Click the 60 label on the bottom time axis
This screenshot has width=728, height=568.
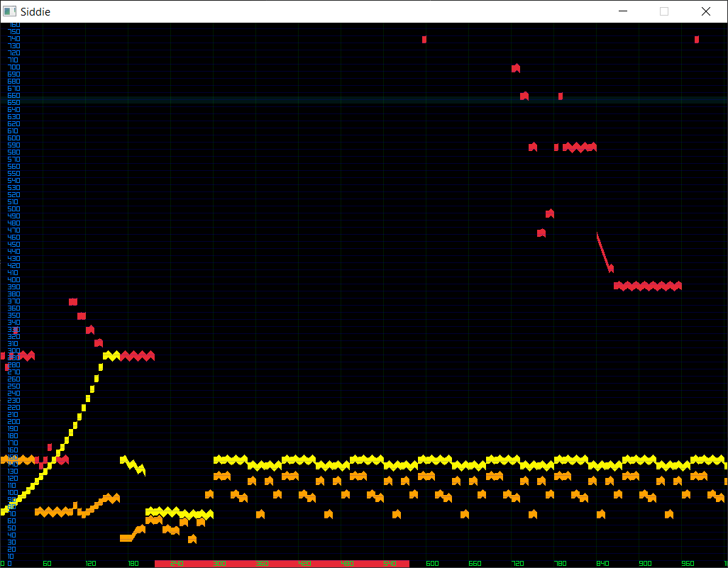pos(47,564)
